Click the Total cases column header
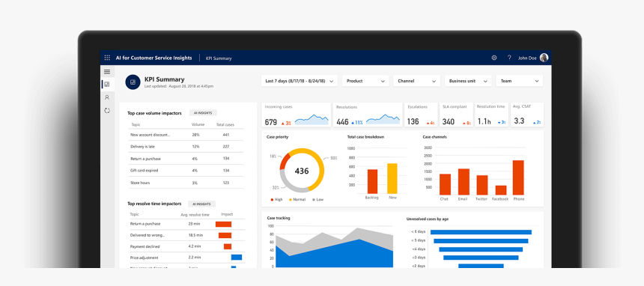This screenshot has width=644, height=286. pos(225,124)
